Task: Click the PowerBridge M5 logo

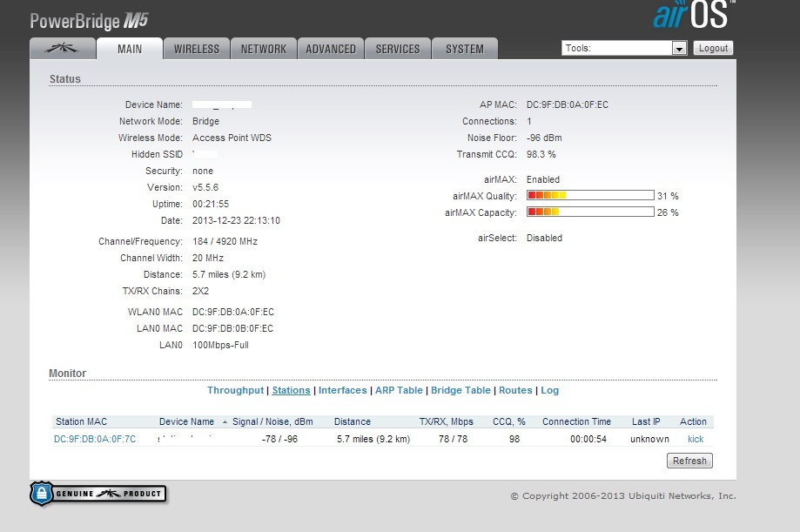Action: pyautogui.click(x=89, y=21)
